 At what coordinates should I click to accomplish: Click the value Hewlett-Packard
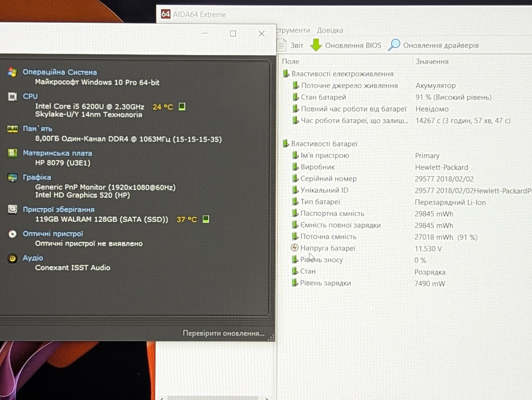point(441,167)
